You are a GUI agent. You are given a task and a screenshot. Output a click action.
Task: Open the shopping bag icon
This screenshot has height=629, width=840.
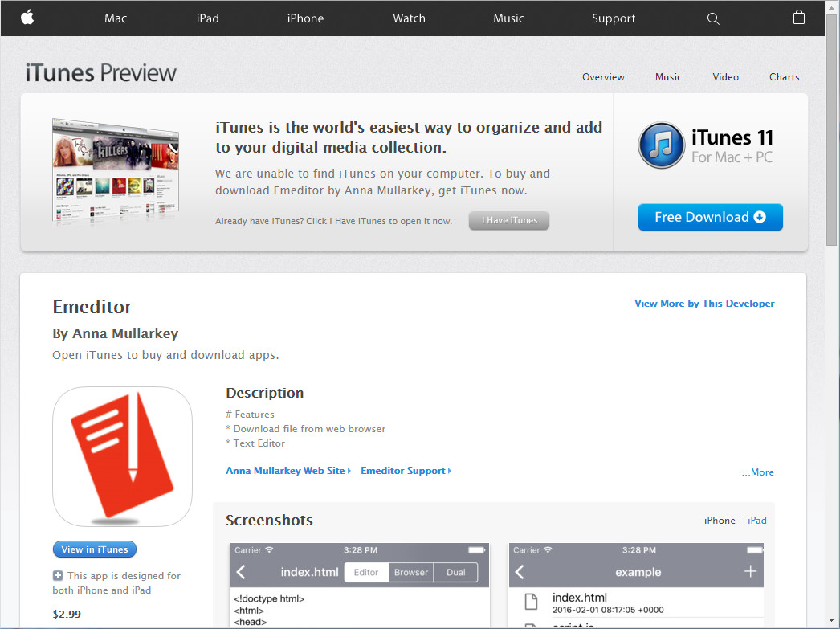pos(799,17)
